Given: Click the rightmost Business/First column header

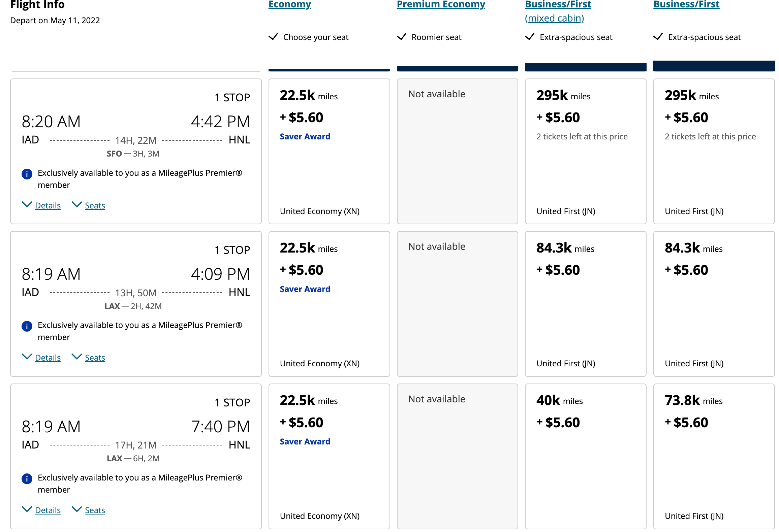Looking at the screenshot, I should tap(686, 5).
